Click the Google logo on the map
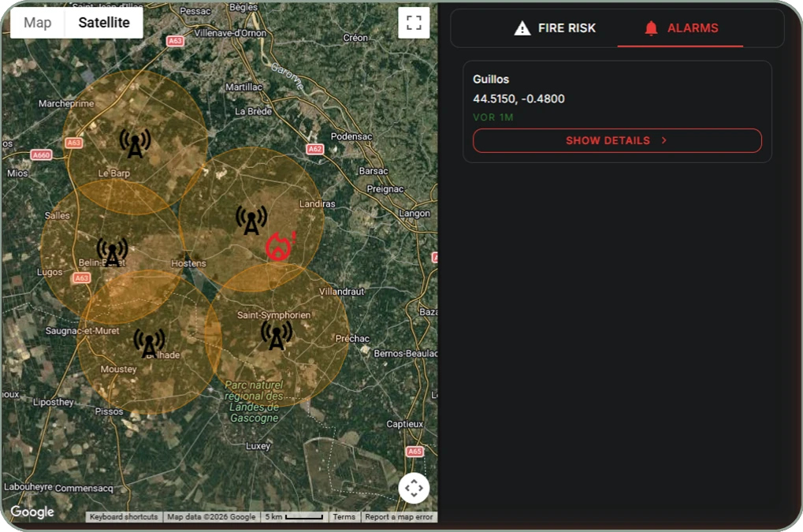Viewport: 803px width, 532px height. pyautogui.click(x=32, y=512)
